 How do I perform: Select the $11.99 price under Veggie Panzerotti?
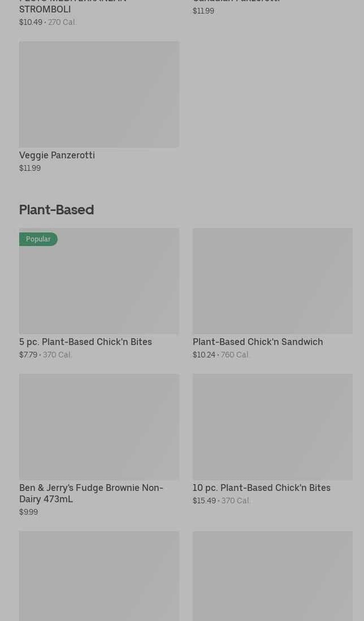[30, 168]
